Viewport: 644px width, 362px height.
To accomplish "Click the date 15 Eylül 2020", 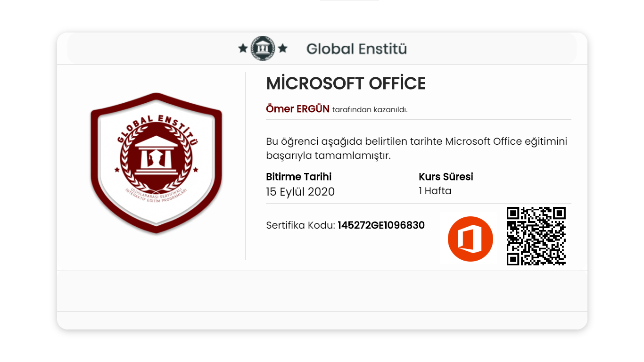I will coord(300,192).
